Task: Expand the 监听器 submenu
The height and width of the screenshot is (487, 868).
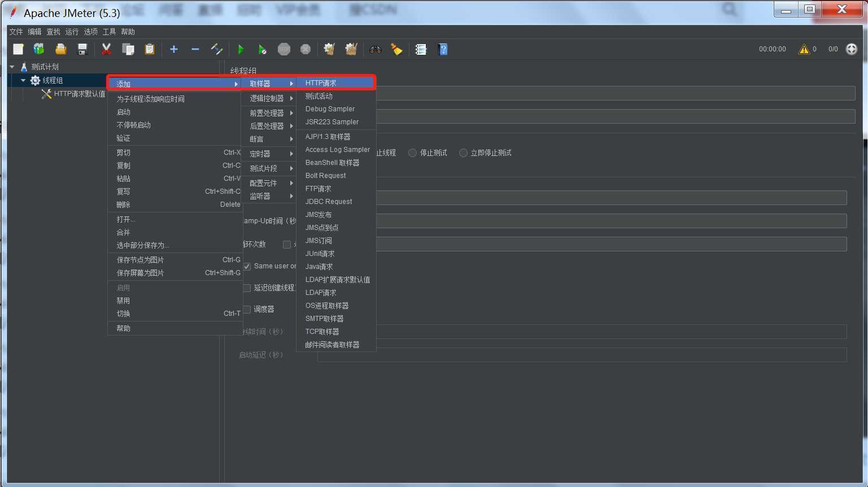Action: (269, 196)
